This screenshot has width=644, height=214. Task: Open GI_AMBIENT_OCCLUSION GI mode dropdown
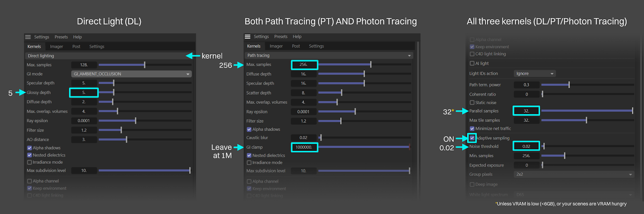tap(131, 74)
